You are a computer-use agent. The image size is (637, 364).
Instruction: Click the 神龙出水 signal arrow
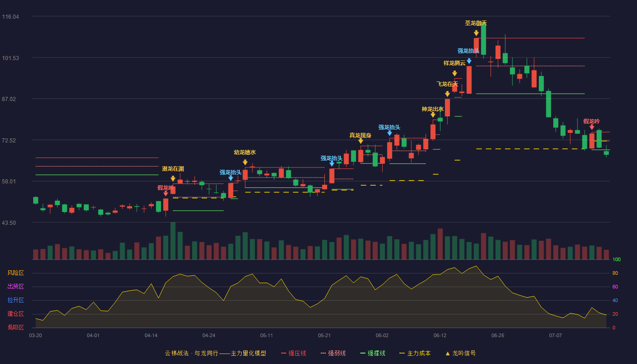pos(433,115)
